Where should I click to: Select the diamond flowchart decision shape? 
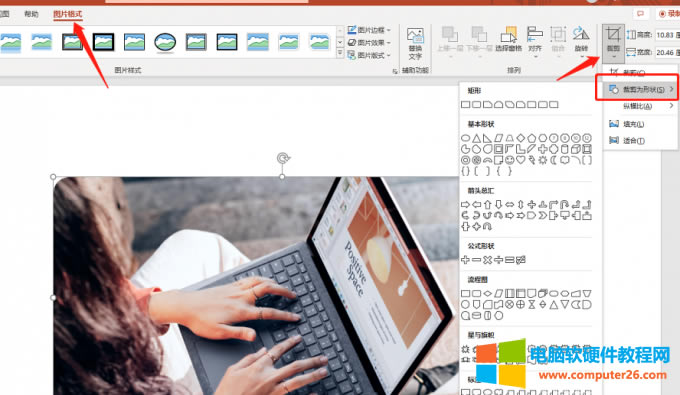coord(487,294)
